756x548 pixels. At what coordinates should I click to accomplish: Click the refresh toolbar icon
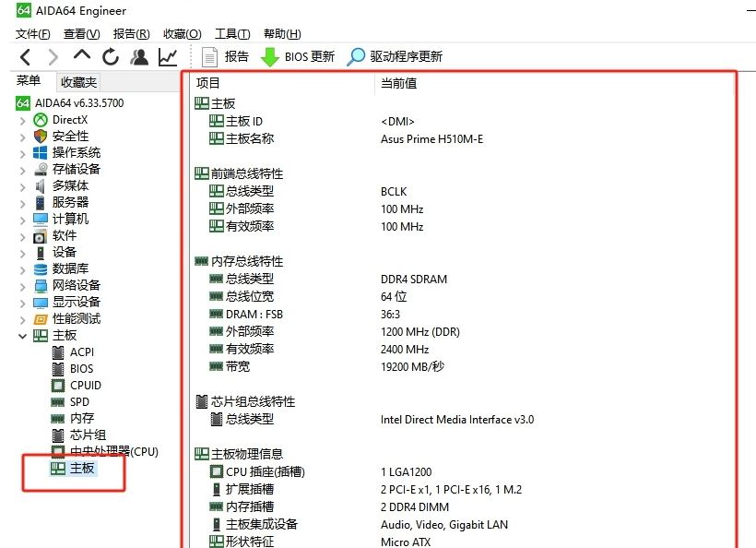(111, 57)
